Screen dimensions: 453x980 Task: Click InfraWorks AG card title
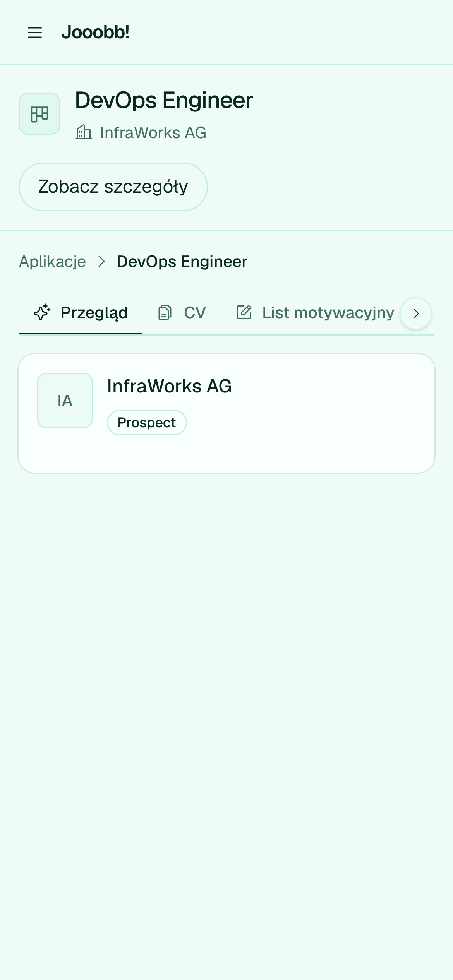(170, 386)
